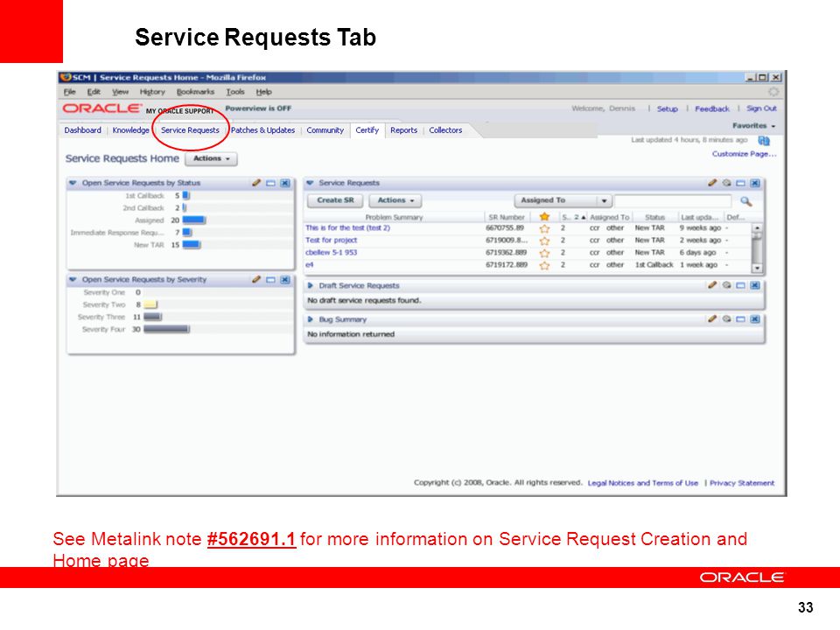The width and height of the screenshot is (840, 630).
Task: Toggle favorite star for SR 'e4'
Action: 544,266
